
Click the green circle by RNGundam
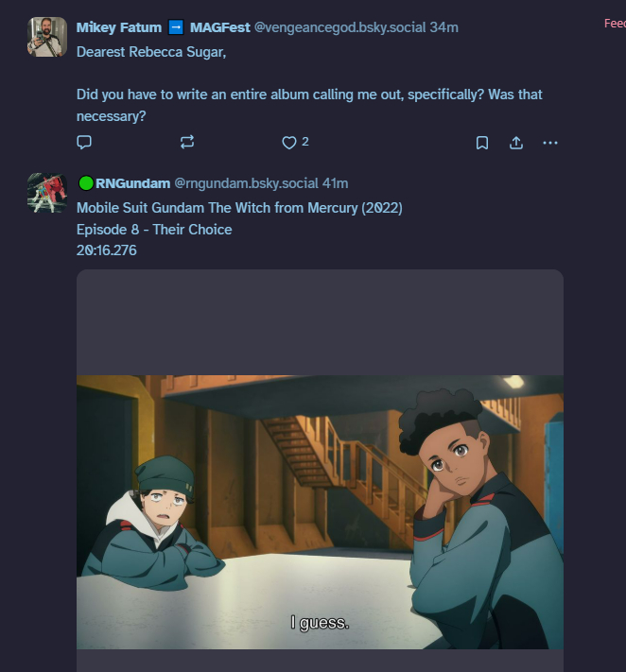(86, 183)
